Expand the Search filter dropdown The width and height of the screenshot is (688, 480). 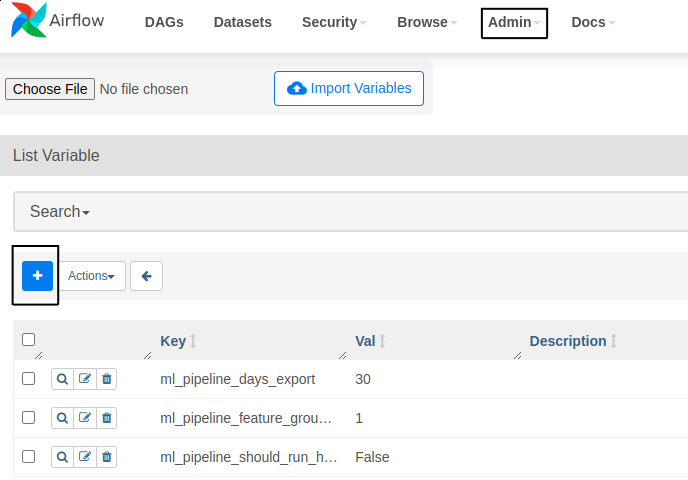click(x=60, y=211)
